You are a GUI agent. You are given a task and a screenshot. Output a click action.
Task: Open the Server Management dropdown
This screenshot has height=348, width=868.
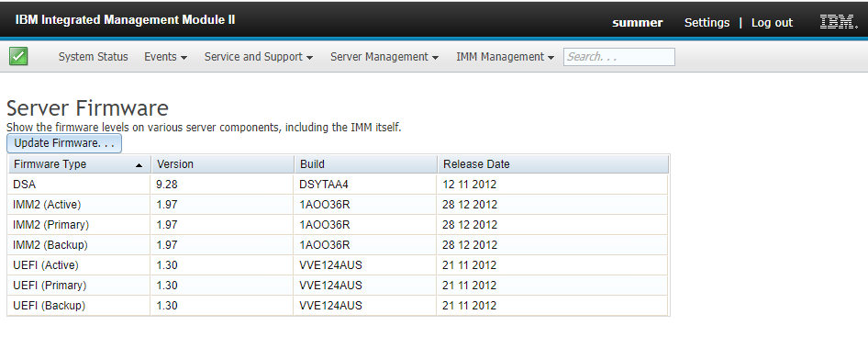(x=384, y=57)
